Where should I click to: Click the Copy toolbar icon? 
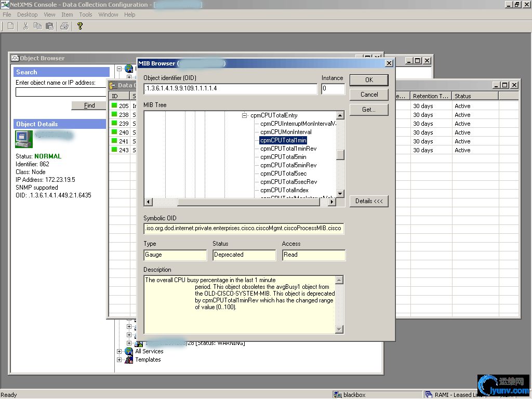[x=38, y=26]
